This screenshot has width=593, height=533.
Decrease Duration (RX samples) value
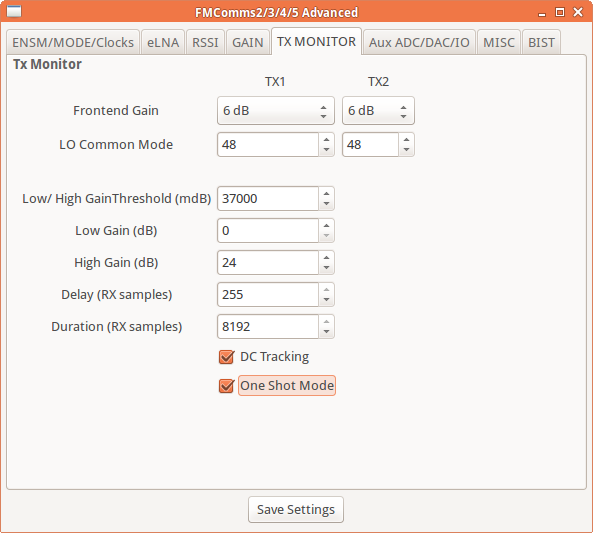(x=326, y=332)
